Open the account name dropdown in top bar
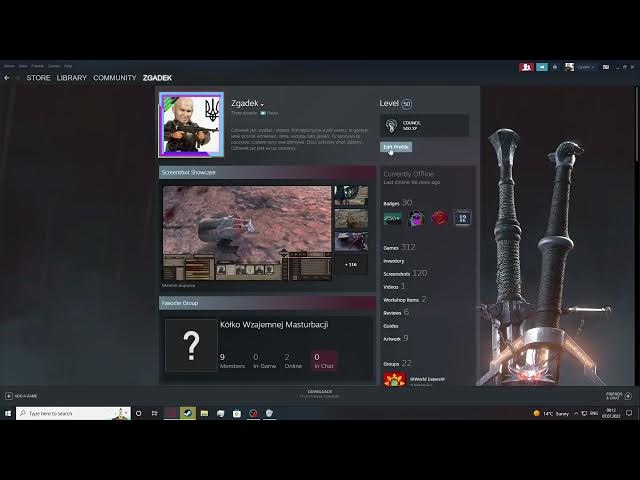Viewport: 640px width, 480px height. [x=586, y=67]
